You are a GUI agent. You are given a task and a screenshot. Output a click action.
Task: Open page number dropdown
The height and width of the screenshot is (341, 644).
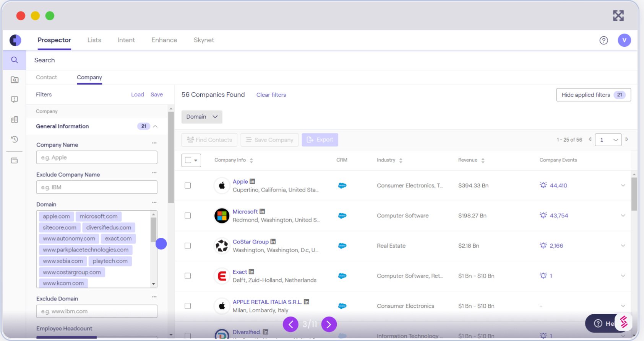pos(608,140)
